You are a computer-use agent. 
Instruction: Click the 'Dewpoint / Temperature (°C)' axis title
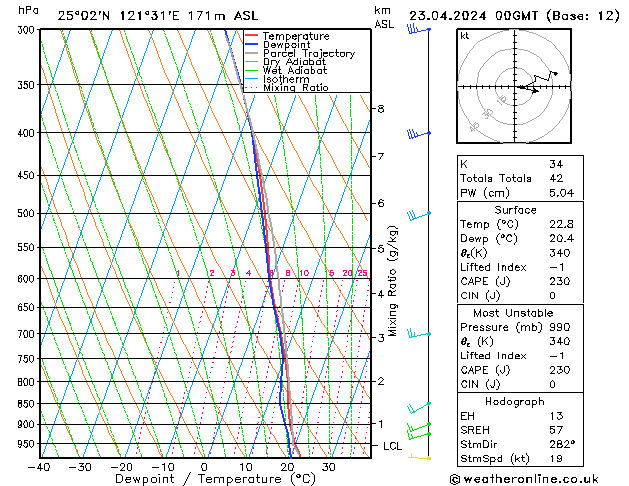point(215,479)
